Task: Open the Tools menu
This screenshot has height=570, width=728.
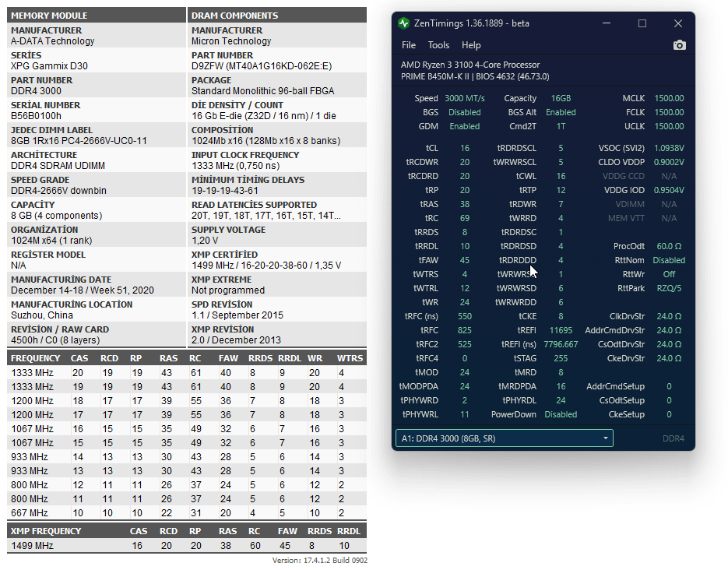Action: (x=438, y=45)
